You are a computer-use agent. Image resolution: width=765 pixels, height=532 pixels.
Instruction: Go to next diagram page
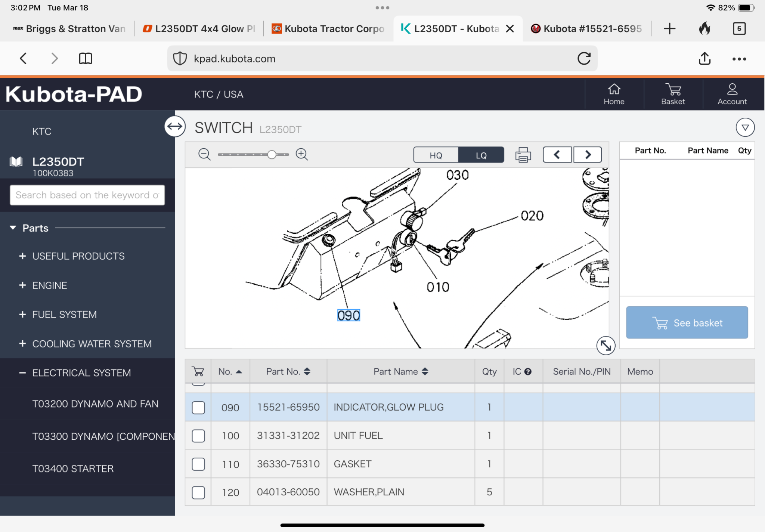[x=588, y=155]
